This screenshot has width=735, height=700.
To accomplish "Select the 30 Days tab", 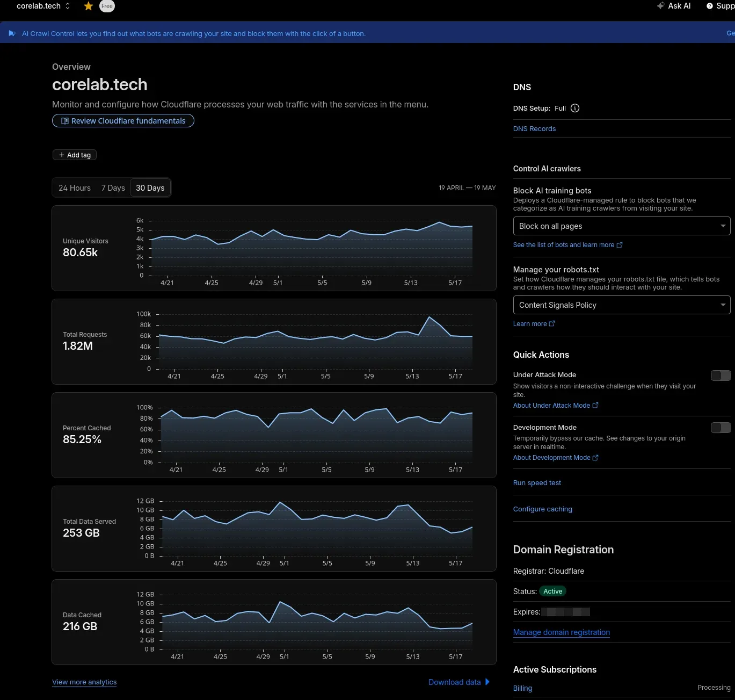I will click(150, 188).
